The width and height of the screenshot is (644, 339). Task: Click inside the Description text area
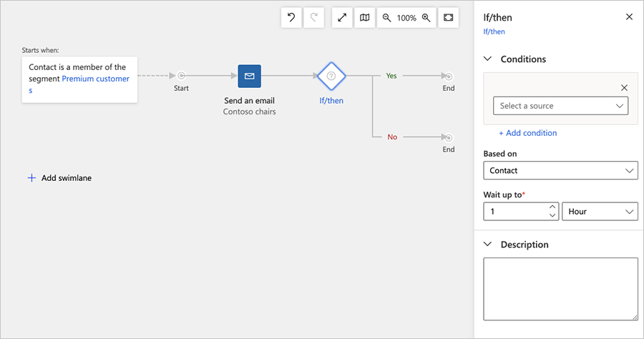560,288
